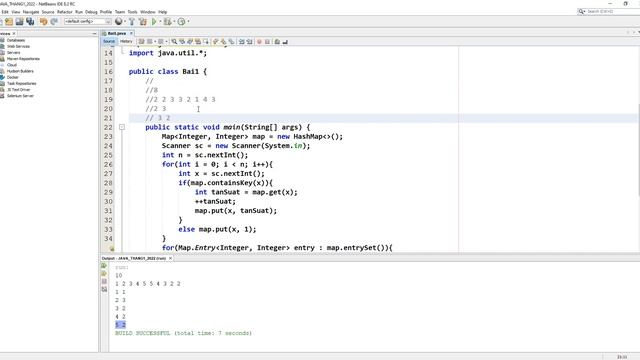Click the Last Edit icon in editor toolbar
Viewport: 640px width, 360px height.
click(141, 41)
